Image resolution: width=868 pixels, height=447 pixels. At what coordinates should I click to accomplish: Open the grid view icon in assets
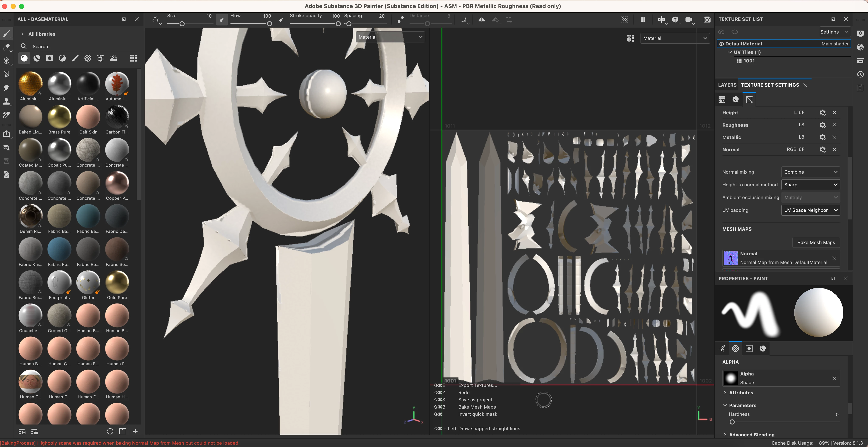133,58
